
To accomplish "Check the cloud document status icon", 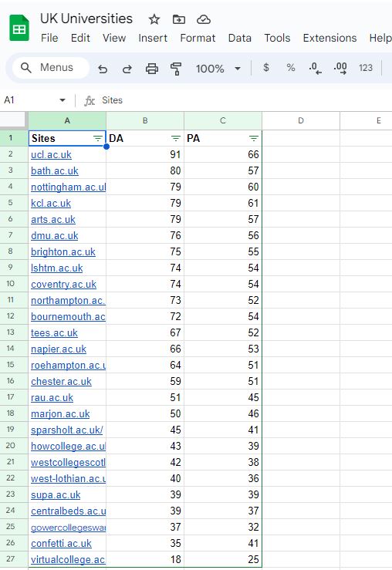I will point(204,19).
